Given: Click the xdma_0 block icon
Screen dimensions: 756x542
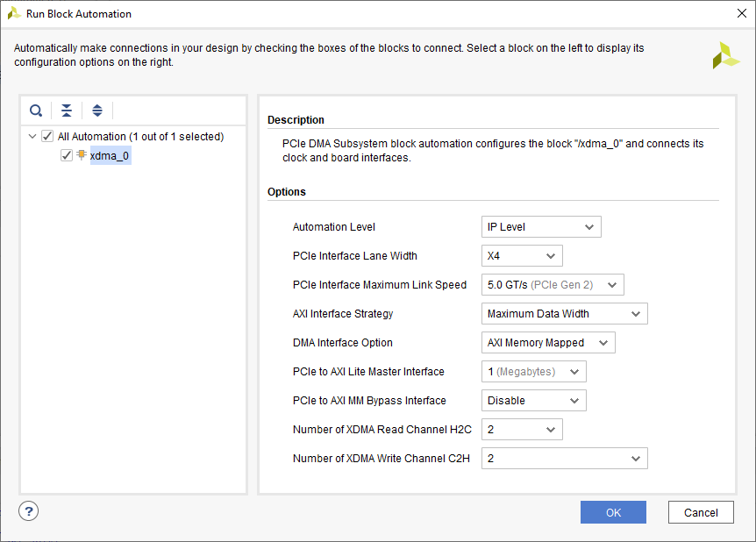Looking at the screenshot, I should 82,155.
